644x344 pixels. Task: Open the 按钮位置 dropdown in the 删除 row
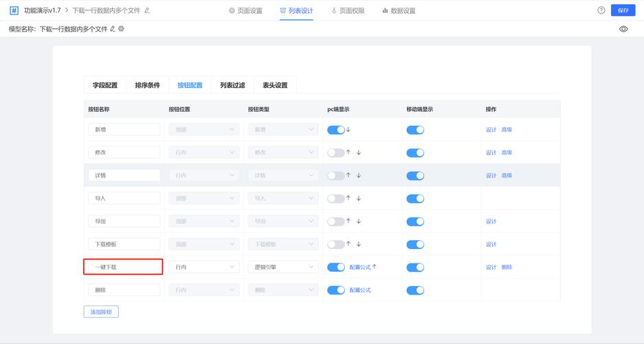pos(203,290)
